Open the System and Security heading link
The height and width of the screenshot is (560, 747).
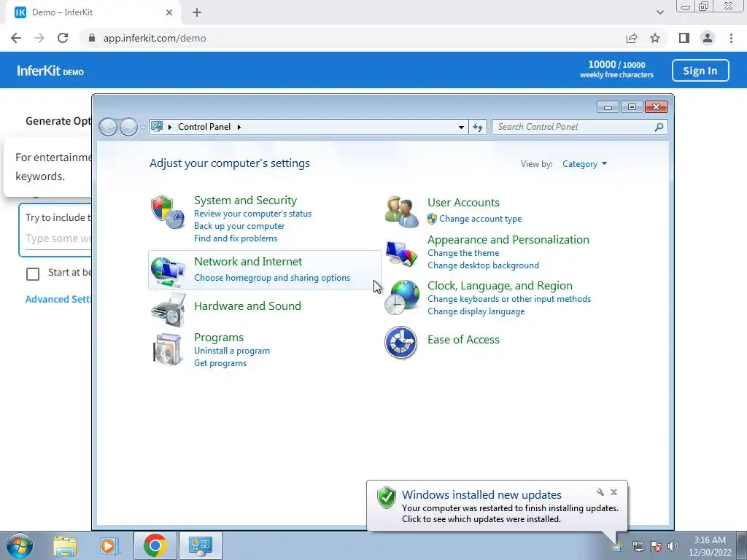pos(245,200)
